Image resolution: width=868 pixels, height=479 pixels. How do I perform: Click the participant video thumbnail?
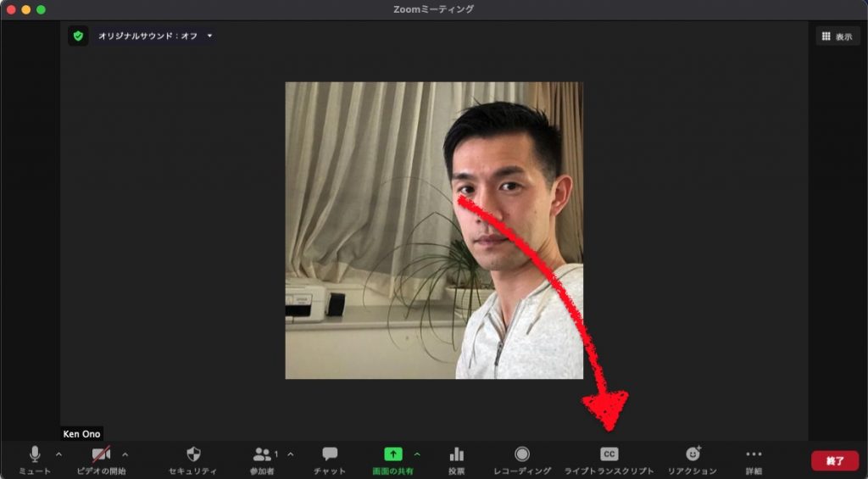pos(434,230)
